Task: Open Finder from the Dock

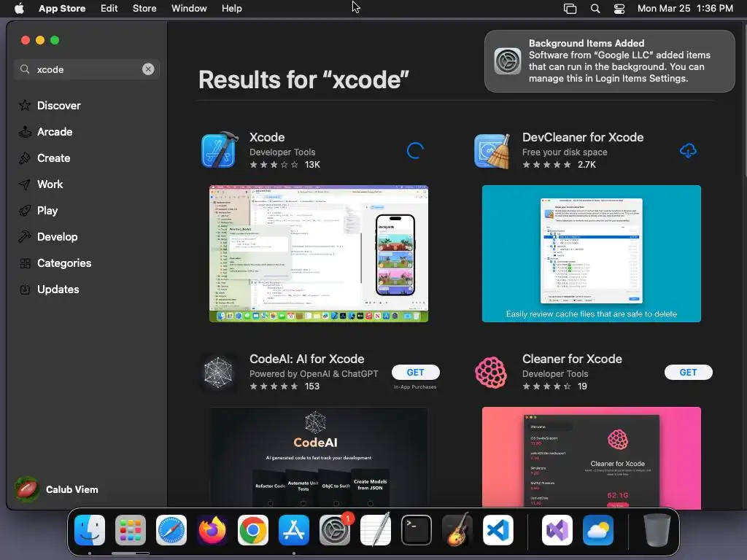Action: coord(90,530)
